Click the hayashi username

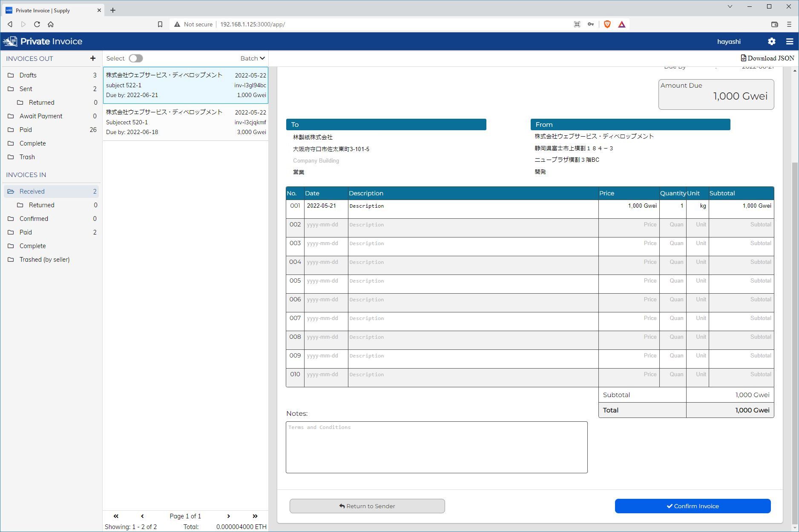tap(729, 42)
